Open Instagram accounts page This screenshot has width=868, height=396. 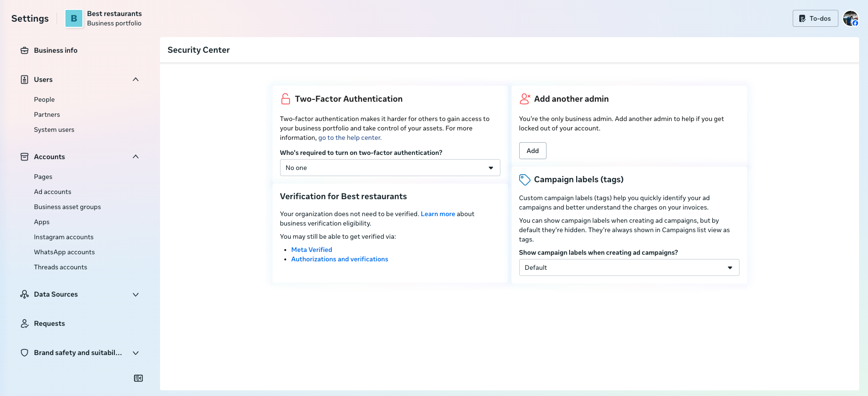(64, 237)
